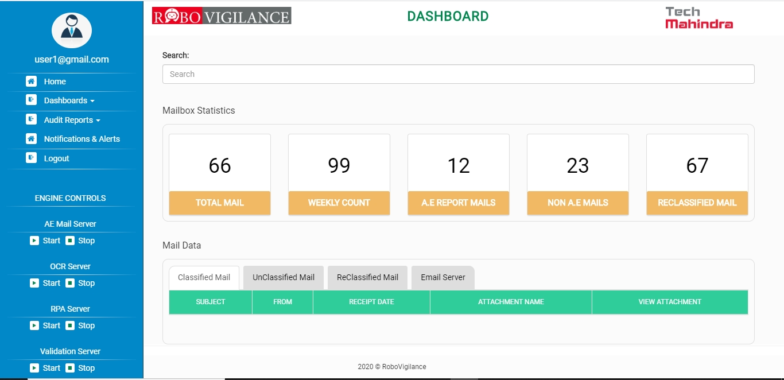This screenshot has height=380, width=784.
Task: Click the Reclassified Mail statistics card
Action: pyautogui.click(x=697, y=174)
